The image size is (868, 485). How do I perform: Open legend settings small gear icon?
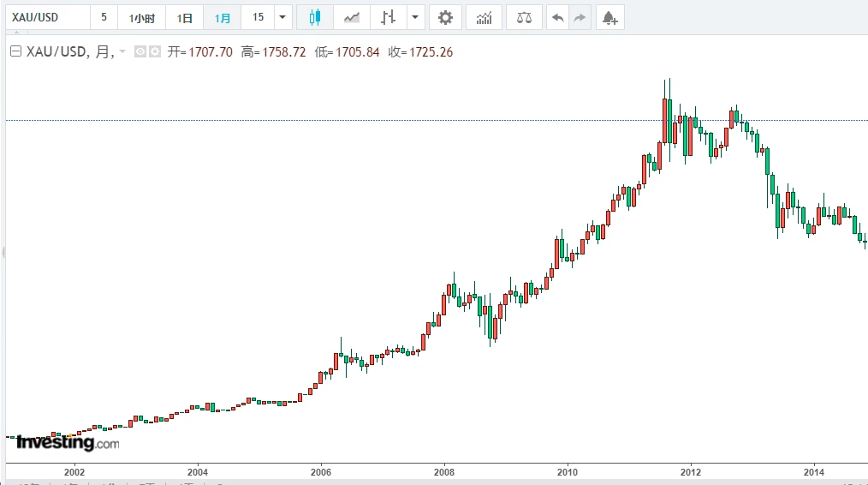155,52
